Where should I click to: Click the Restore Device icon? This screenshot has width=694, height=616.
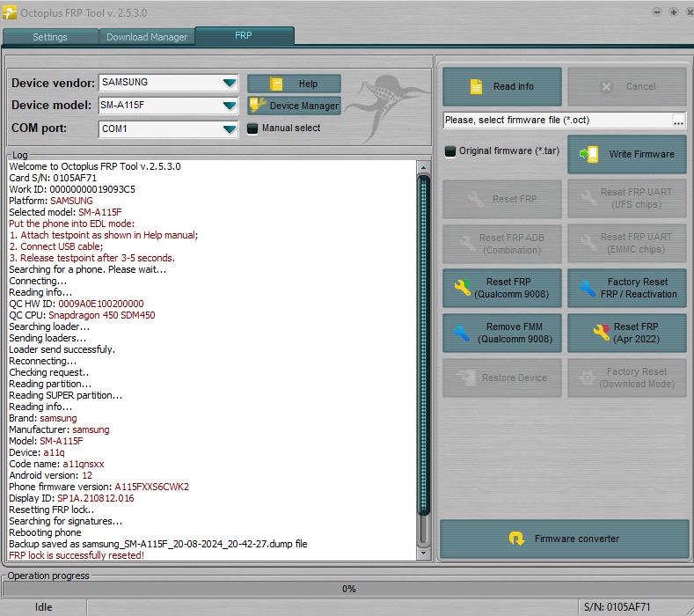tap(466, 378)
